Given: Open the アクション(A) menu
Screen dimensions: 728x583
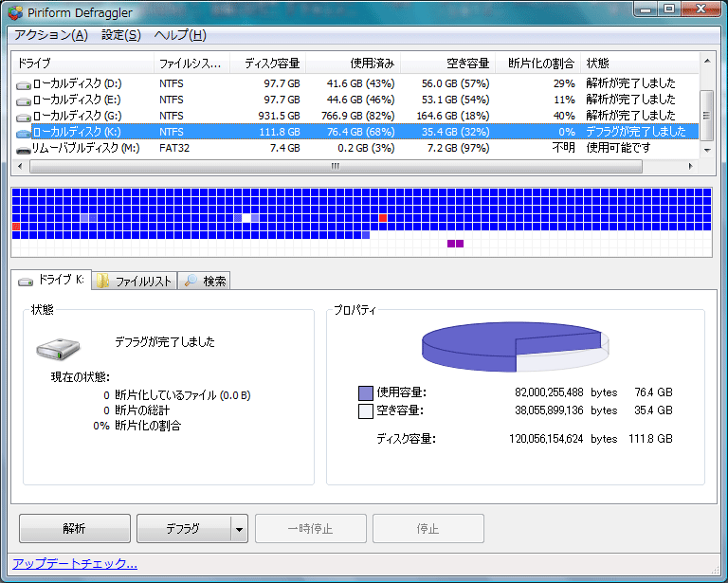Looking at the screenshot, I should [50, 35].
